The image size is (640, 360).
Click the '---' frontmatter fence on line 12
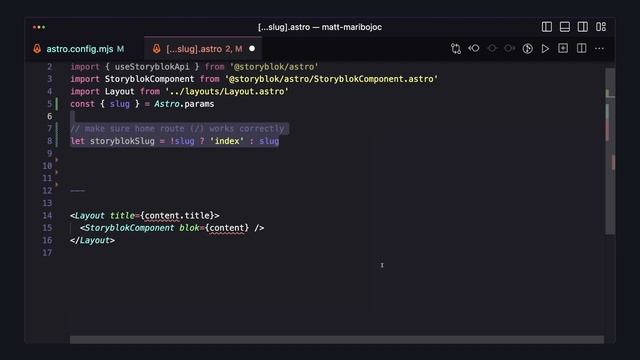(x=78, y=191)
